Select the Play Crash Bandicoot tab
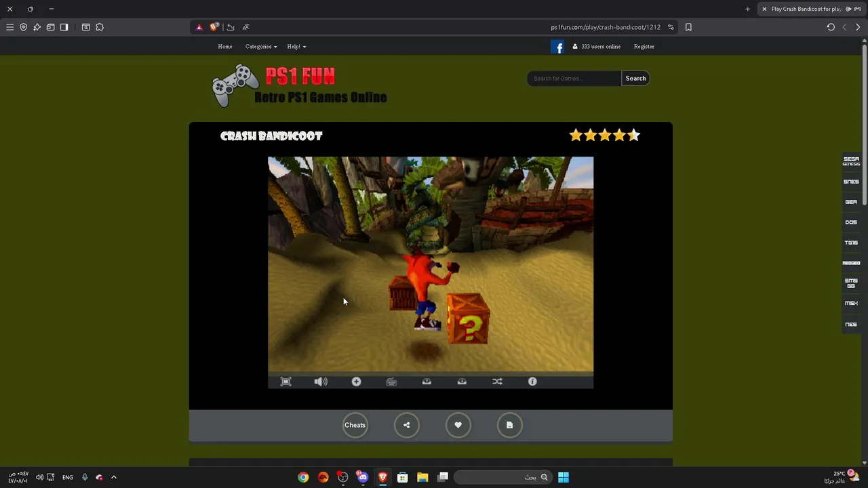 coord(810,9)
